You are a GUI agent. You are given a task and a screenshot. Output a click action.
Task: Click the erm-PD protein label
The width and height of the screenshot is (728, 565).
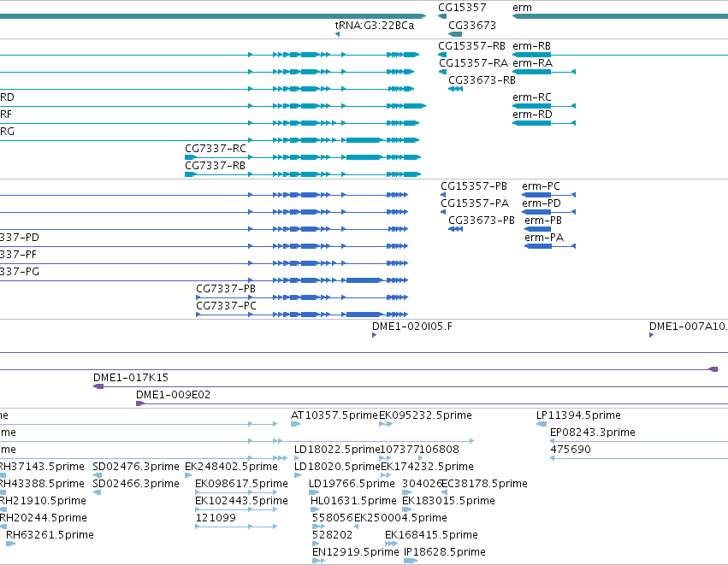click(542, 203)
